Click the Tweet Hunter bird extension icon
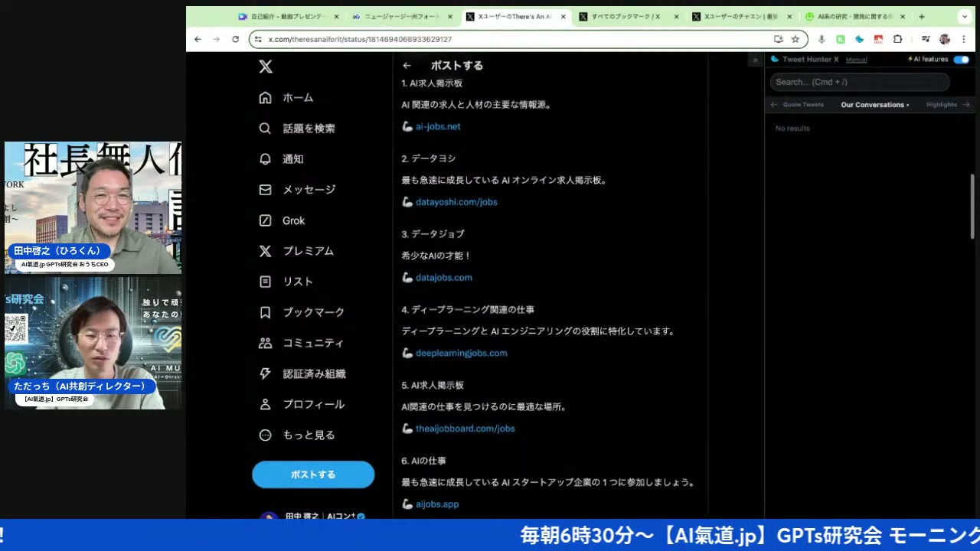980x551 pixels. (x=859, y=39)
